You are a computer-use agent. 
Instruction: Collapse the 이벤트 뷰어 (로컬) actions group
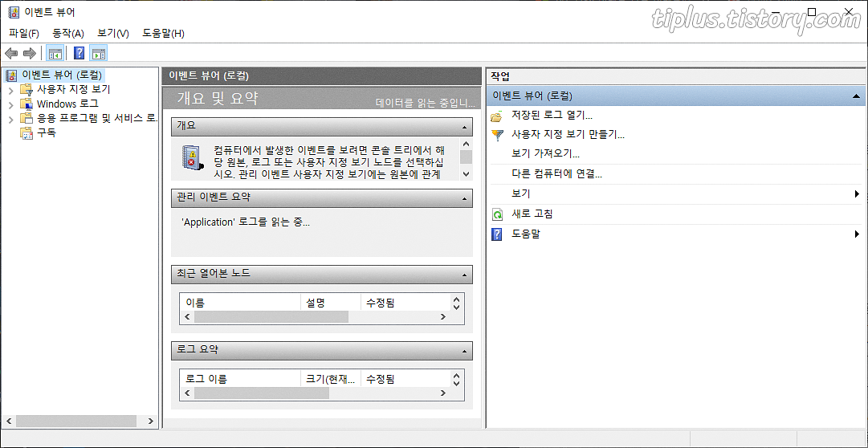[857, 96]
